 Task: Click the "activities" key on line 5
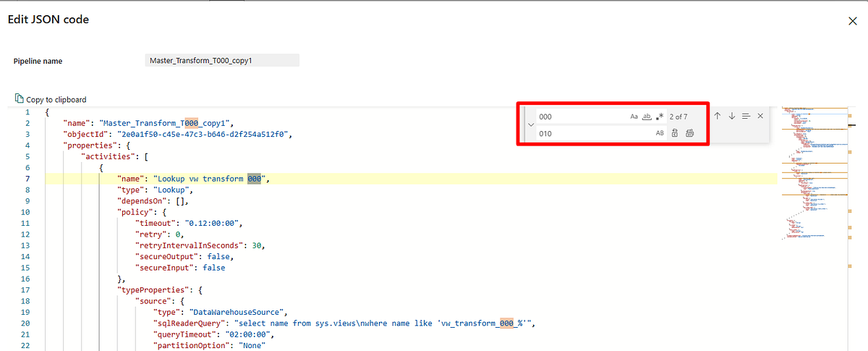[x=106, y=156]
